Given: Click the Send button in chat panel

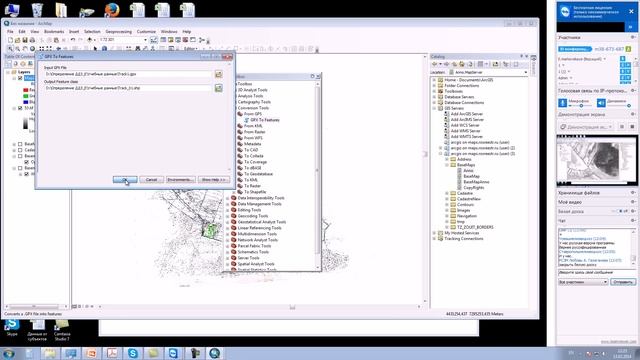Looking at the screenshot, I should (623, 282).
